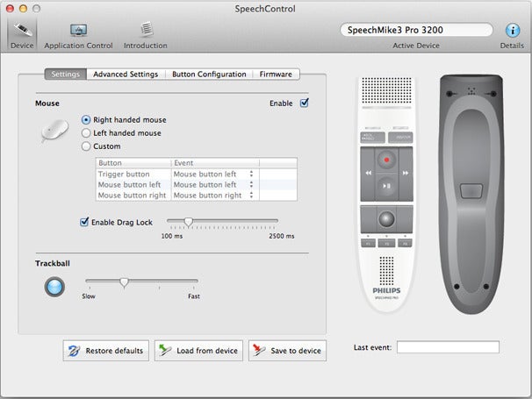Click the red record button on SpeechMike

[386, 160]
